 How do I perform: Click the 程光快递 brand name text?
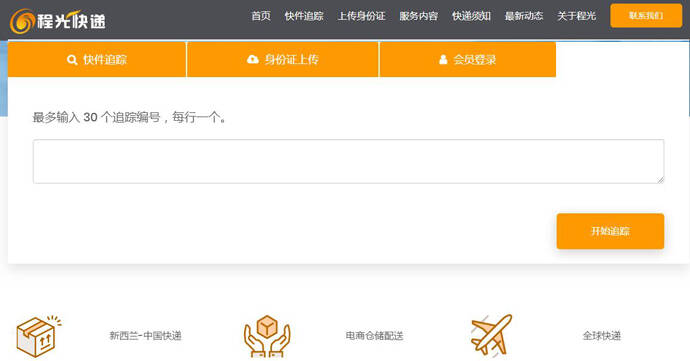pos(71,21)
